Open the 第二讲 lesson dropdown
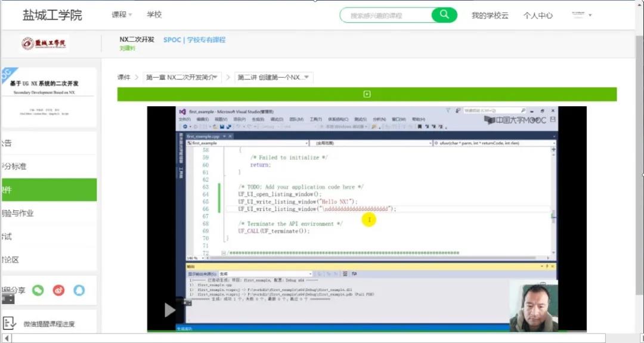Image resolution: width=644 pixels, height=343 pixels. (x=274, y=78)
